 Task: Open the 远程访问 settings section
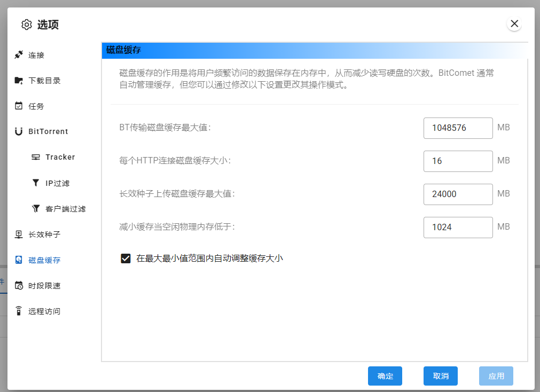[x=44, y=311]
